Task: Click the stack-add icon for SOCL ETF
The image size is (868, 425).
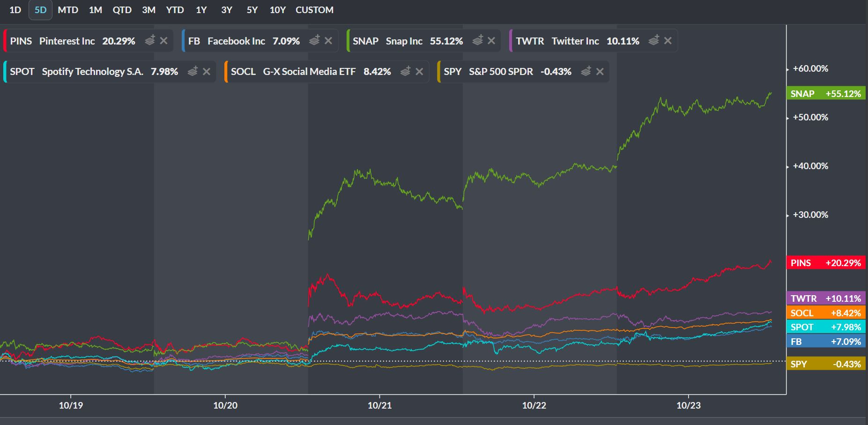Action: click(406, 71)
